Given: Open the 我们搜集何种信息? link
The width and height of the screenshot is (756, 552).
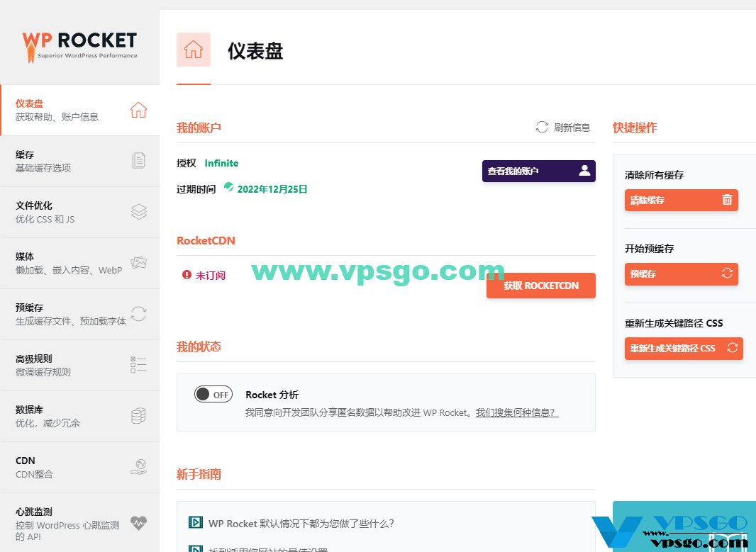Looking at the screenshot, I should tap(517, 413).
